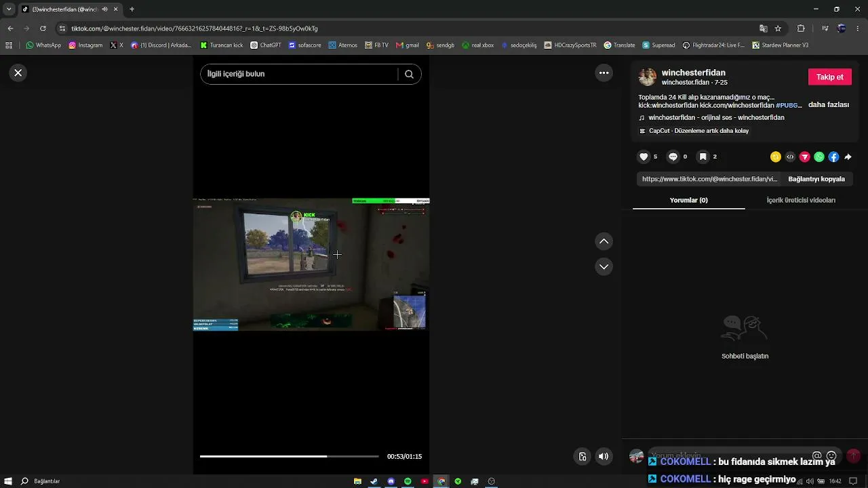Viewport: 868px width, 488px height.
Task: Save the video with the bookmark icon
Action: click(703, 157)
